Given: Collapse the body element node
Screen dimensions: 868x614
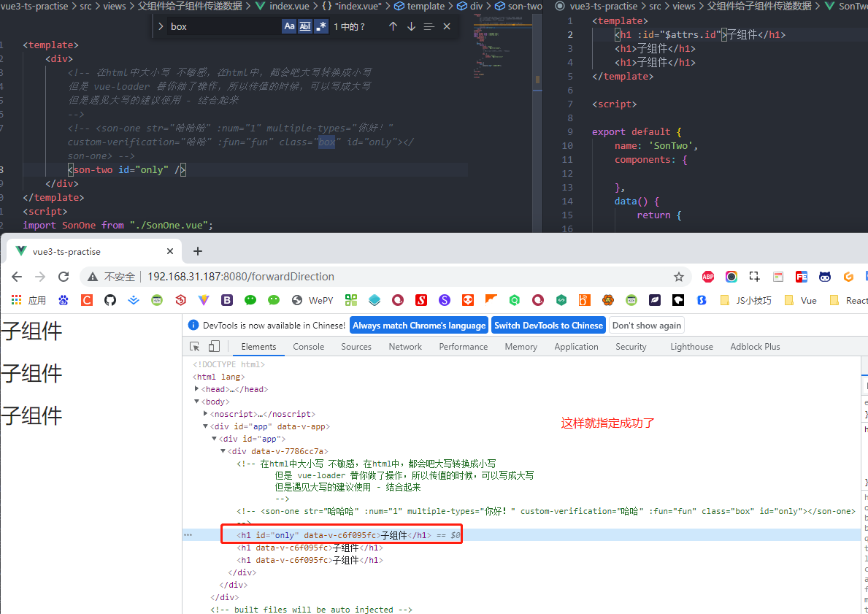Looking at the screenshot, I should pos(196,402).
